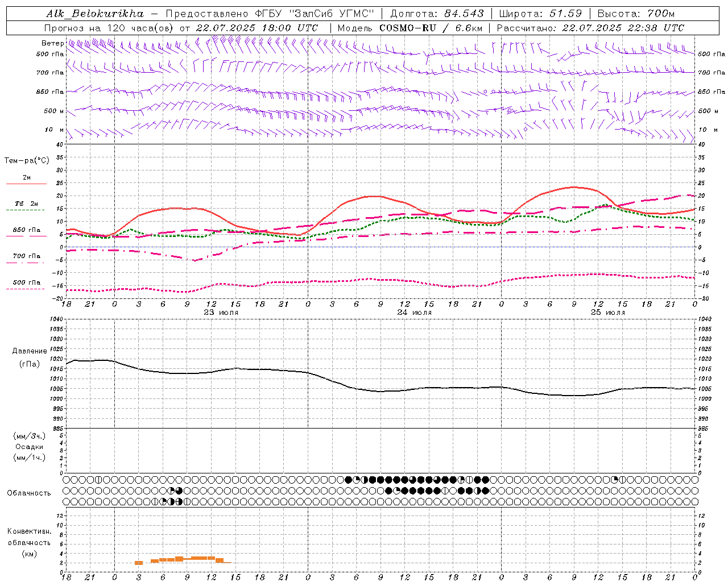Click the Конвективн. convective cloud label
The height and width of the screenshot is (582, 728).
[x=29, y=531]
